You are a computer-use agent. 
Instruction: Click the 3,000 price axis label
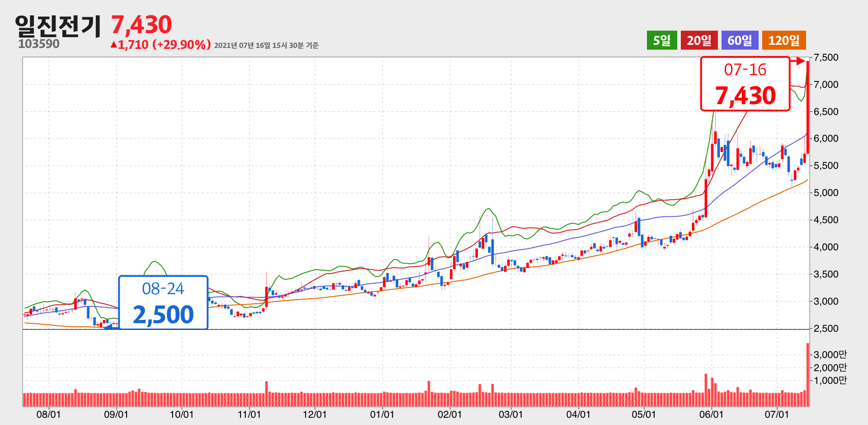(x=826, y=301)
